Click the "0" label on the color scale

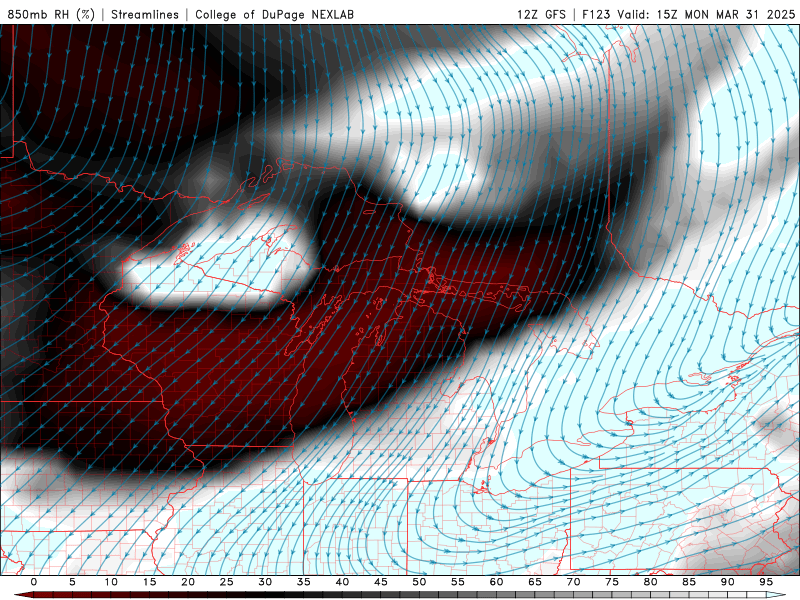point(34,582)
